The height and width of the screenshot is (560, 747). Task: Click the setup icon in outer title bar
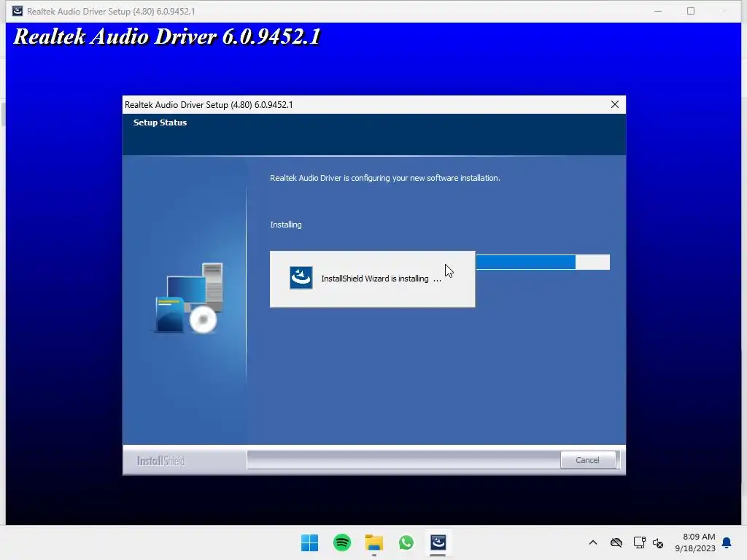pyautogui.click(x=18, y=11)
